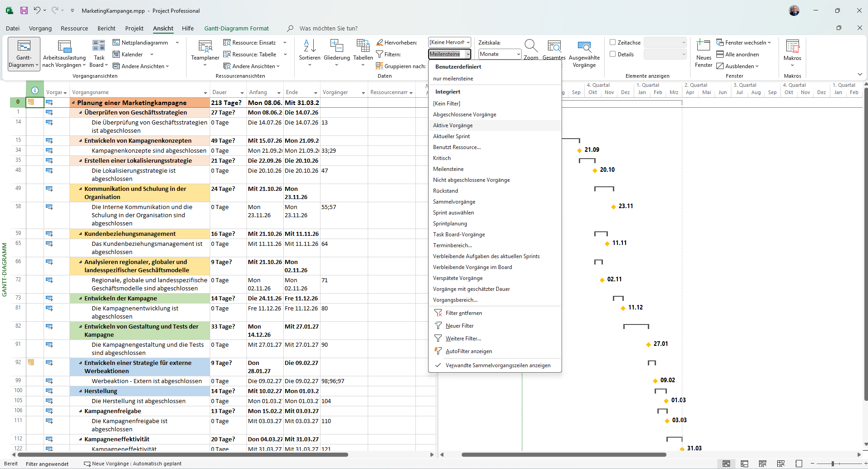Click the user profile picture
Screen dimensions: 868x469
[794, 10]
